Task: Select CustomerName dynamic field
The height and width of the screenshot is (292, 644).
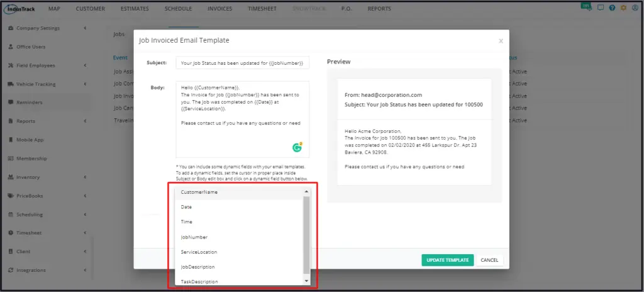Action: (239, 192)
